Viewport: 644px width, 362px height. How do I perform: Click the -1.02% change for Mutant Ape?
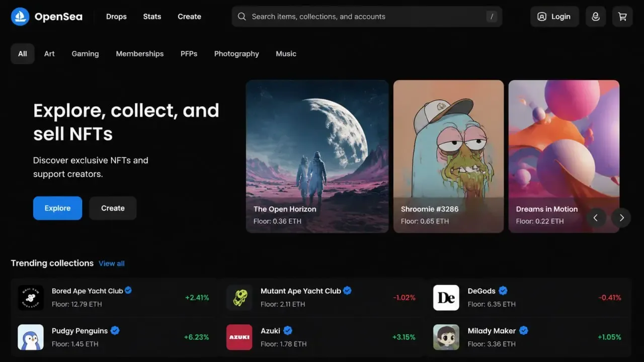tap(405, 298)
